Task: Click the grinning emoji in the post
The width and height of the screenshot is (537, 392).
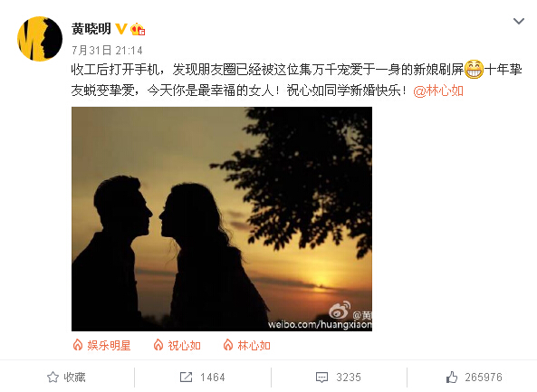Action: (x=474, y=69)
